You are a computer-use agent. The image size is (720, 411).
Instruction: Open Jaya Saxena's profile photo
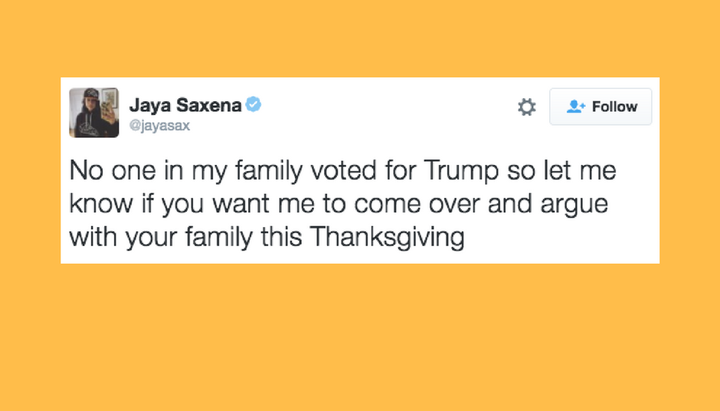tap(94, 113)
